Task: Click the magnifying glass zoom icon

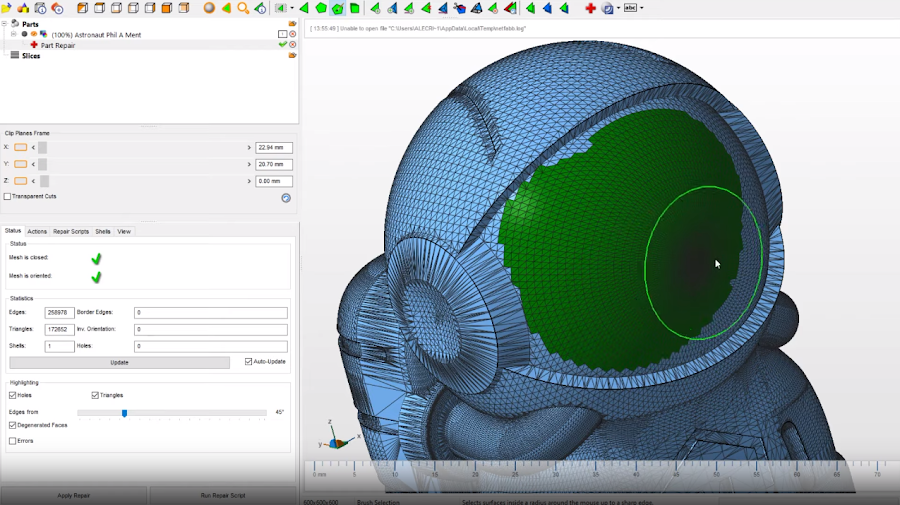Action: (x=243, y=8)
